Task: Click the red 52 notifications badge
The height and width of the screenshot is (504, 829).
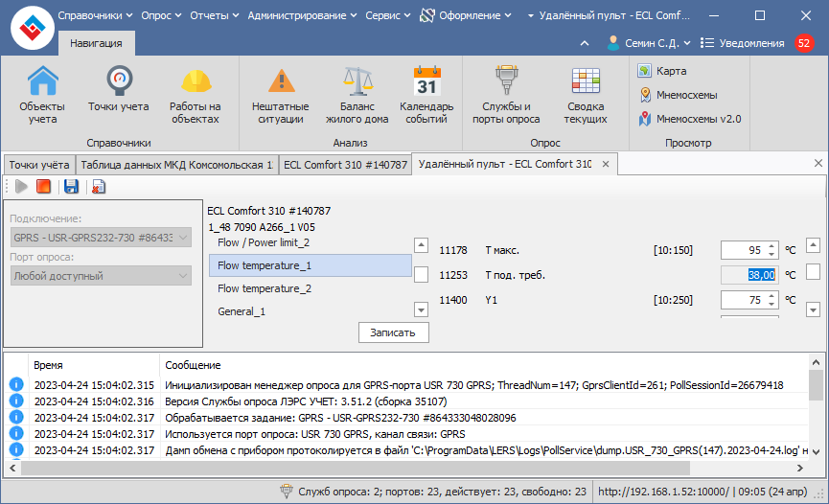Action: [x=804, y=43]
